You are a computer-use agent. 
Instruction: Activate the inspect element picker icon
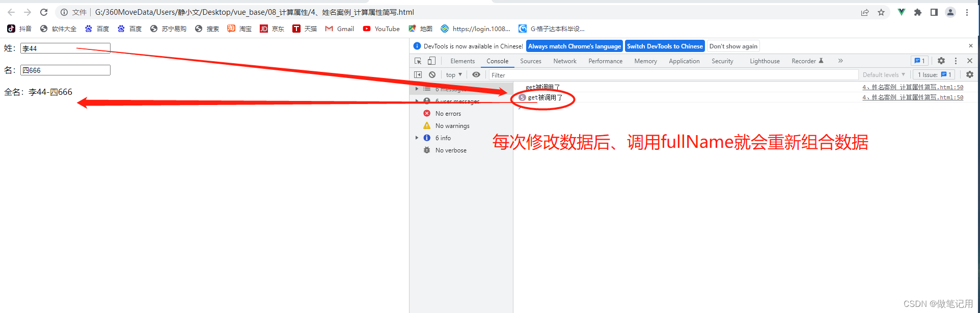[x=418, y=61]
